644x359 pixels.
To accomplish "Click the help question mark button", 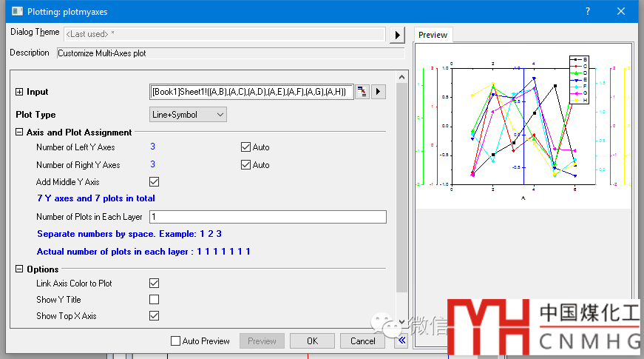I will coord(587,11).
